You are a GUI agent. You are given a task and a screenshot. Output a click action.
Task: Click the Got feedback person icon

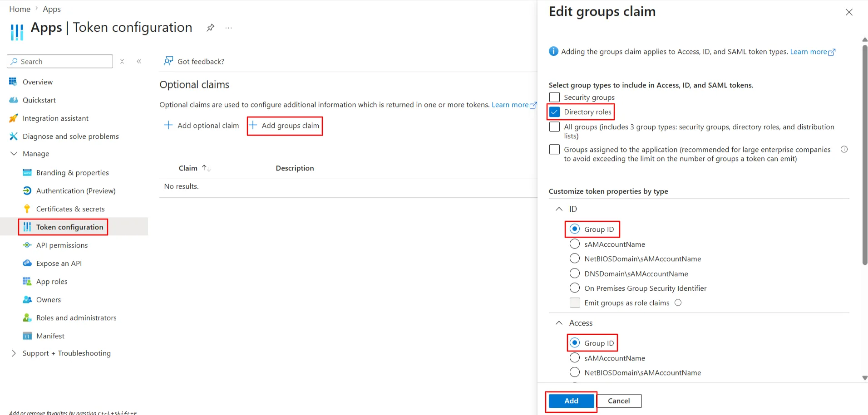pyautogui.click(x=168, y=61)
